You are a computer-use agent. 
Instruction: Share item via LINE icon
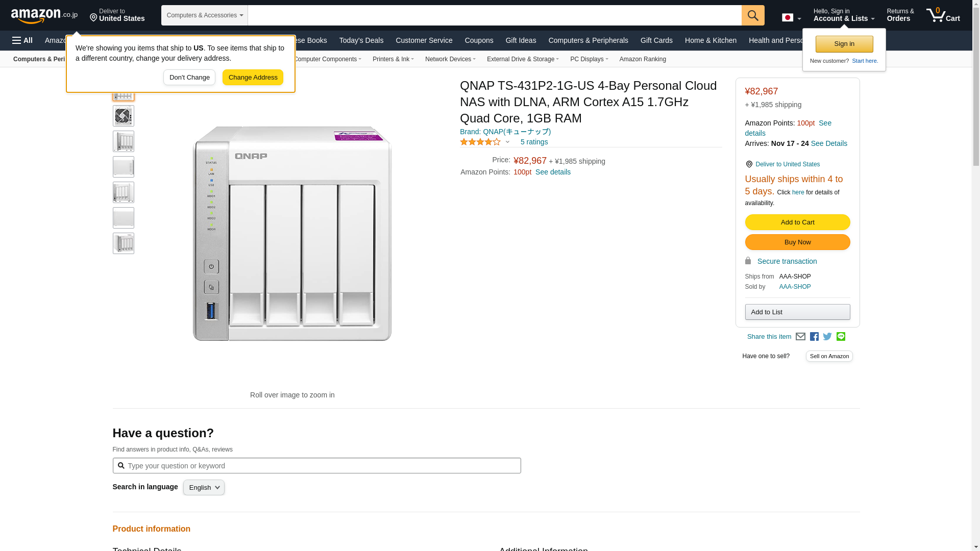[x=841, y=337]
